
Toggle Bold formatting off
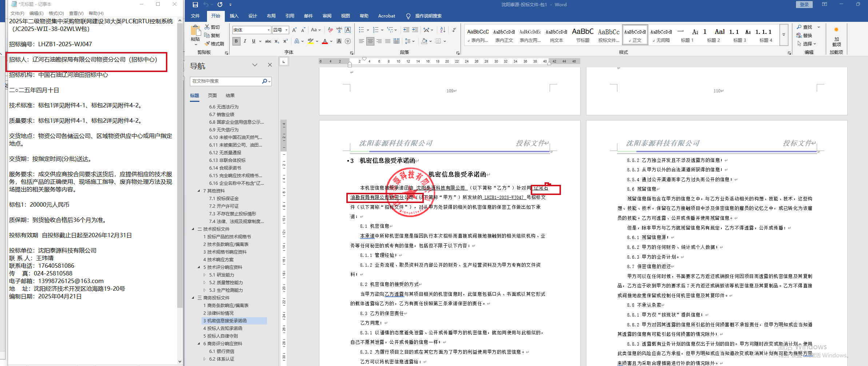(236, 41)
